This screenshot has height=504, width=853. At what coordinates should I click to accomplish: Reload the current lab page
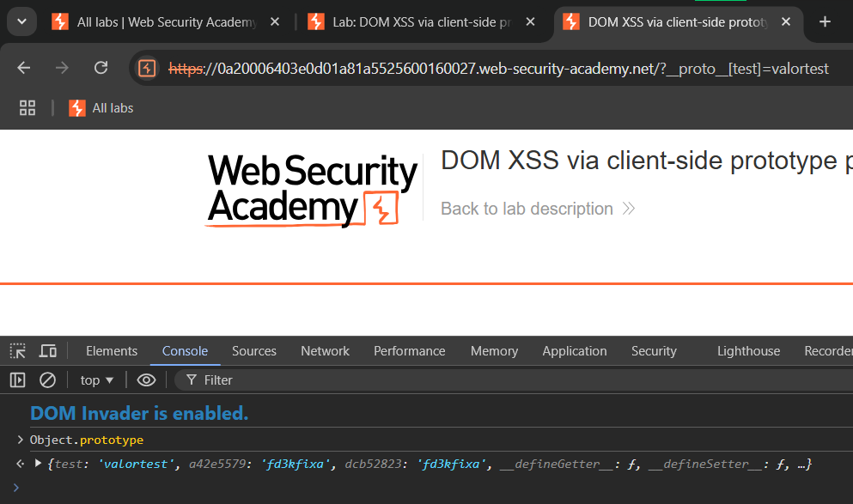[101, 68]
